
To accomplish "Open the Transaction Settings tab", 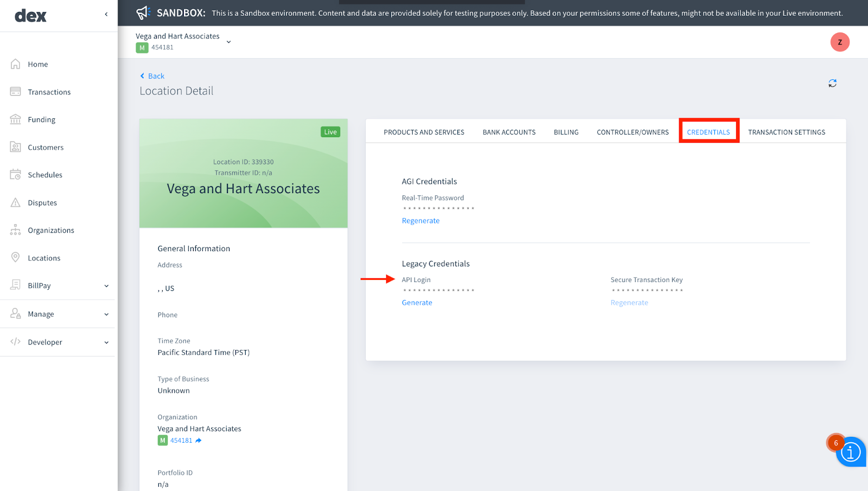I will point(787,132).
